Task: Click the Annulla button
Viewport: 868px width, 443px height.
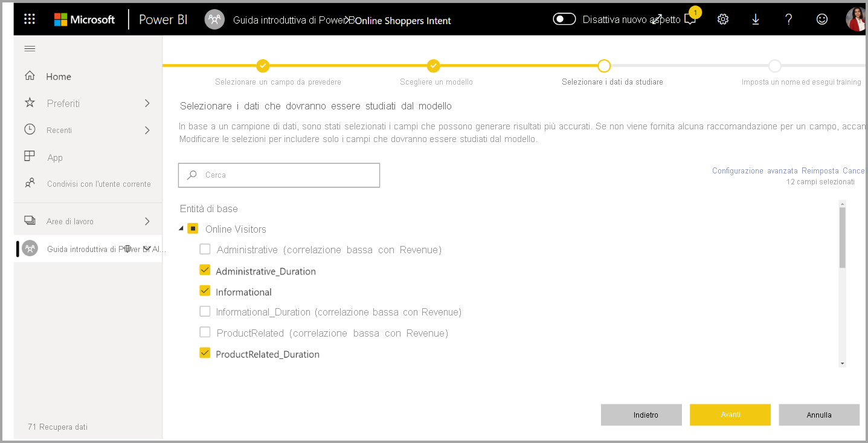Action: tap(819, 415)
